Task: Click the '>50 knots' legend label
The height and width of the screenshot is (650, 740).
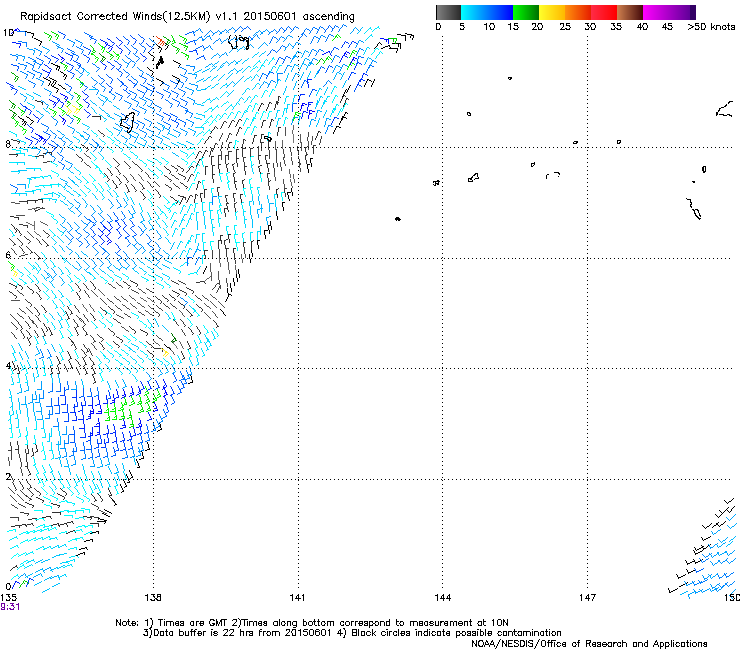Action: pos(711,26)
